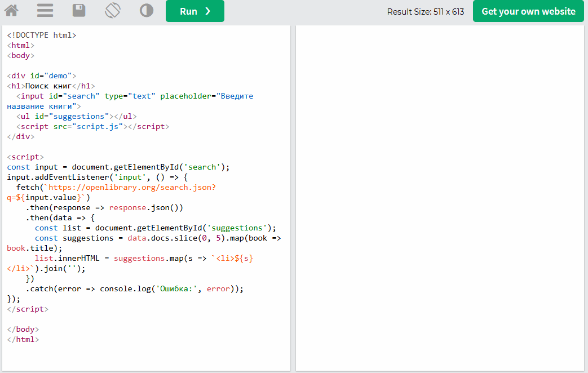Click the list.innerHTML = suggestions.map line
The height and width of the screenshot is (373, 588).
144,258
